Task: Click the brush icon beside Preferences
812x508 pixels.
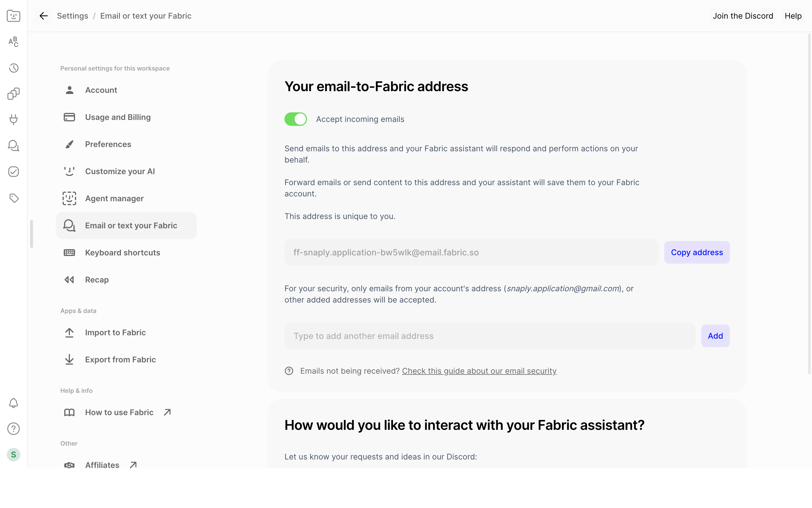Action: 69,144
